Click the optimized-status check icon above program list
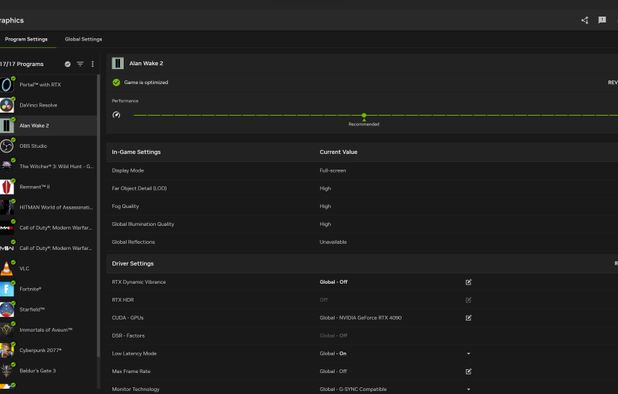Image resolution: width=618 pixels, height=394 pixels. 68,64
